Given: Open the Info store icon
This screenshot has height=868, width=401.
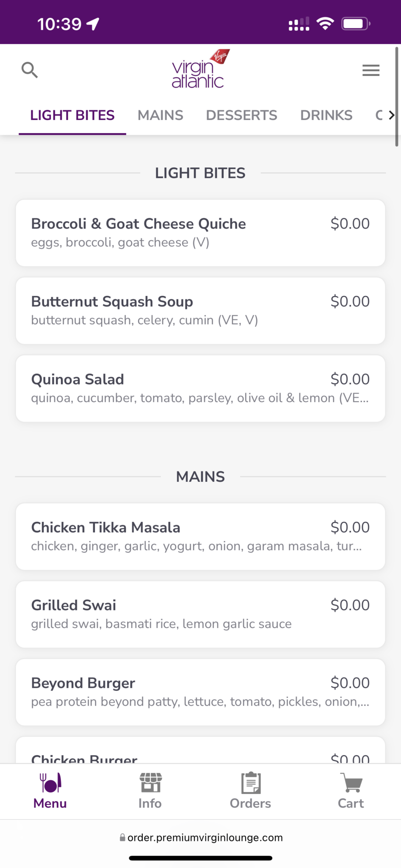Looking at the screenshot, I should pos(150,783).
